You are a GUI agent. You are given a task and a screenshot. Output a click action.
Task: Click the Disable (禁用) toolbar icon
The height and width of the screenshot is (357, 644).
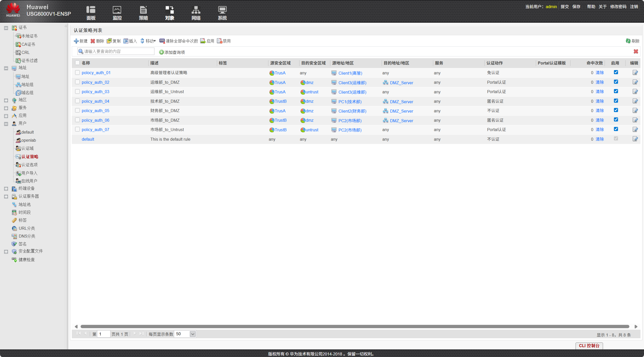pos(219,41)
